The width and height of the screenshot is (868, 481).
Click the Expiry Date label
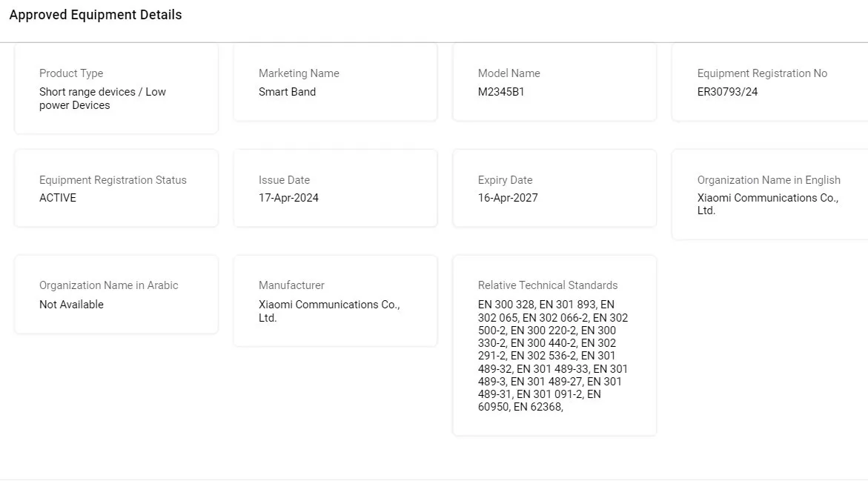pos(505,180)
